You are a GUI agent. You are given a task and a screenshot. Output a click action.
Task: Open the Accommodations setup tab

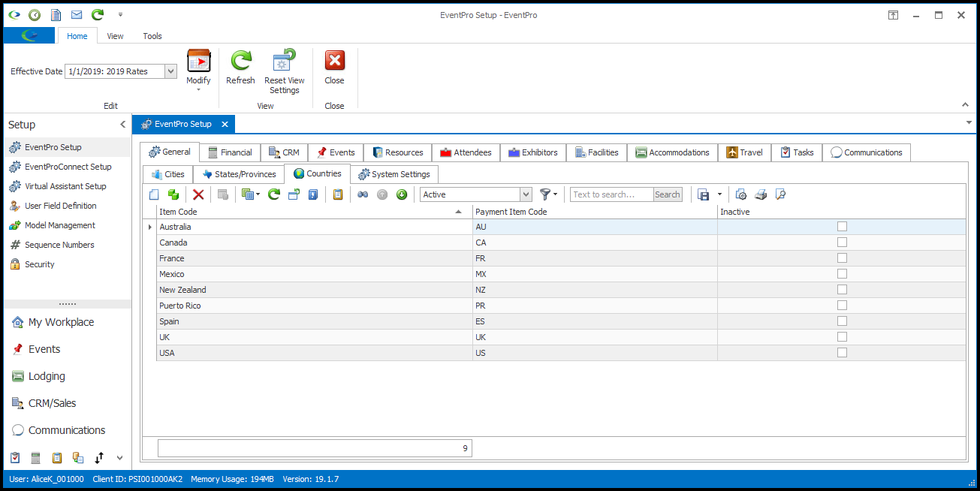672,152
